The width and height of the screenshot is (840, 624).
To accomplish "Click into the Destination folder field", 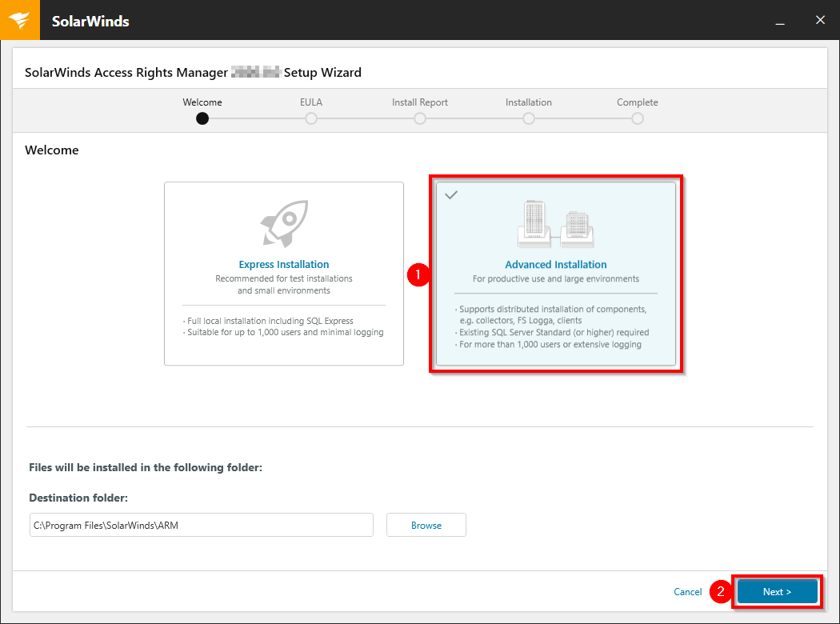I will [202, 525].
